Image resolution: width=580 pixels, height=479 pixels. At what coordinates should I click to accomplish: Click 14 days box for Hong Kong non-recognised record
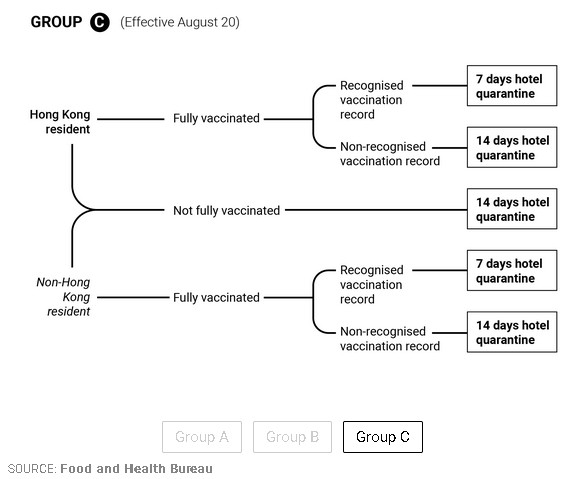point(512,147)
